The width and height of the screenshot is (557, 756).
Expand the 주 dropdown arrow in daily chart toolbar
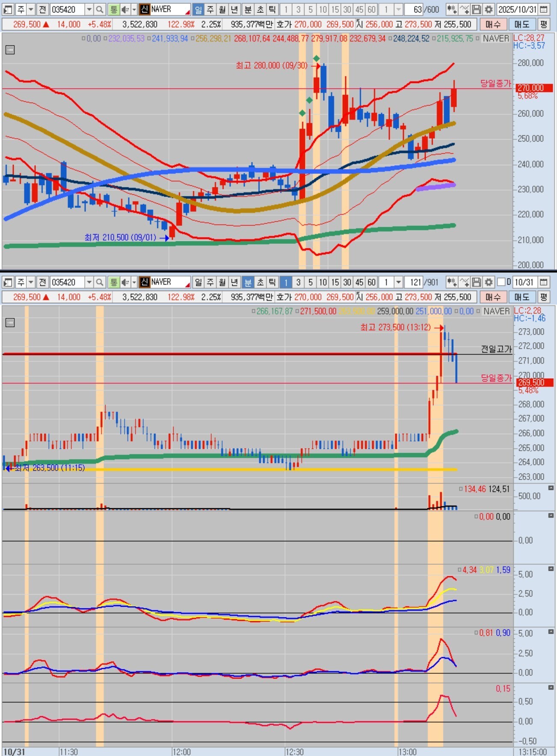coord(31,9)
